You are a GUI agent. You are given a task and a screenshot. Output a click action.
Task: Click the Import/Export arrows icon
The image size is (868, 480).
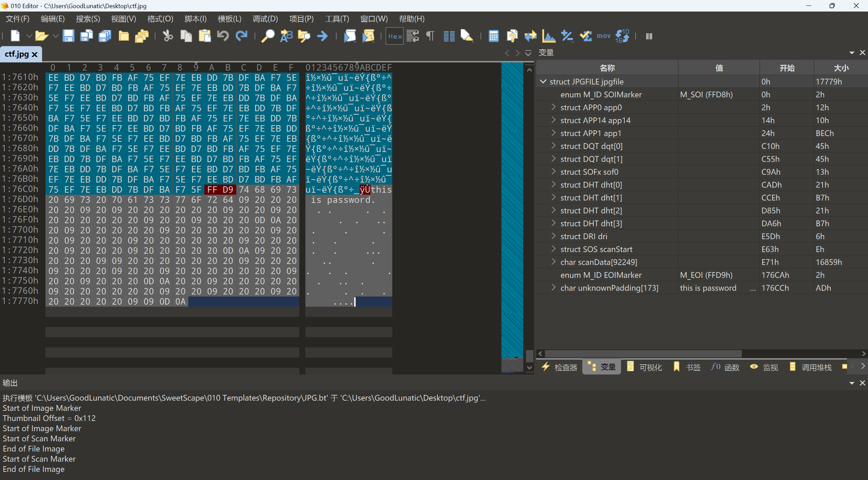[530, 36]
